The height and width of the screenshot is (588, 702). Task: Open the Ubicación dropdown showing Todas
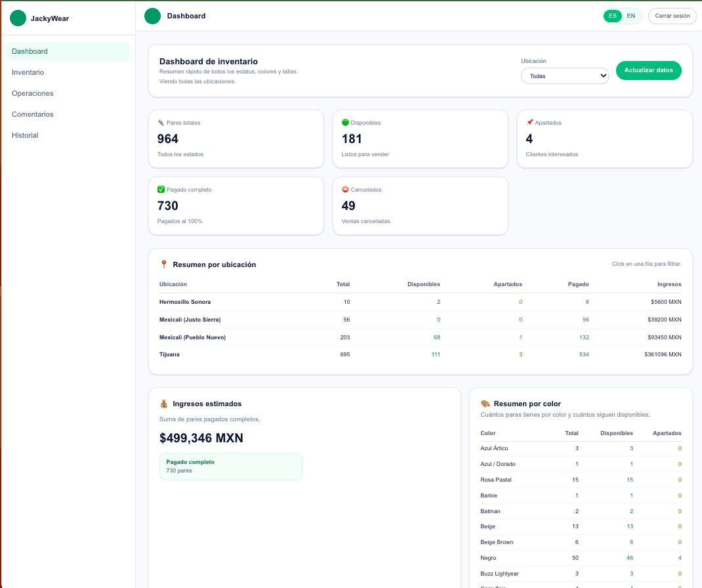[x=565, y=75]
